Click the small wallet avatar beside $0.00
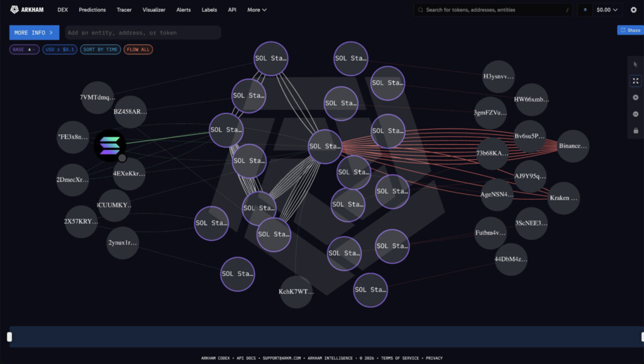The image size is (644, 364). pos(585,10)
